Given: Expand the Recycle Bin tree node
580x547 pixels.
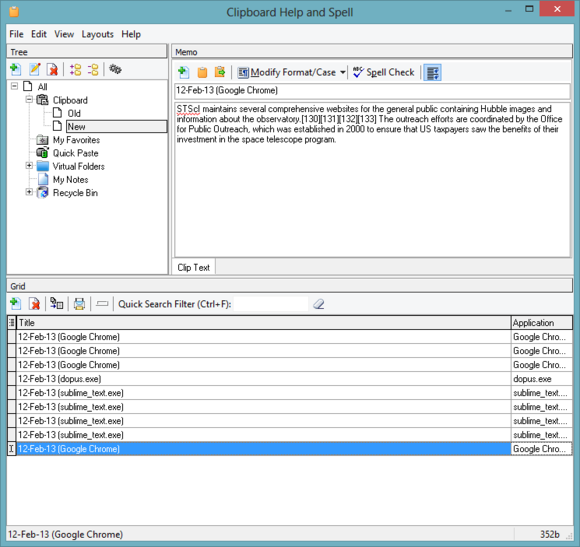Looking at the screenshot, I should click(x=29, y=192).
